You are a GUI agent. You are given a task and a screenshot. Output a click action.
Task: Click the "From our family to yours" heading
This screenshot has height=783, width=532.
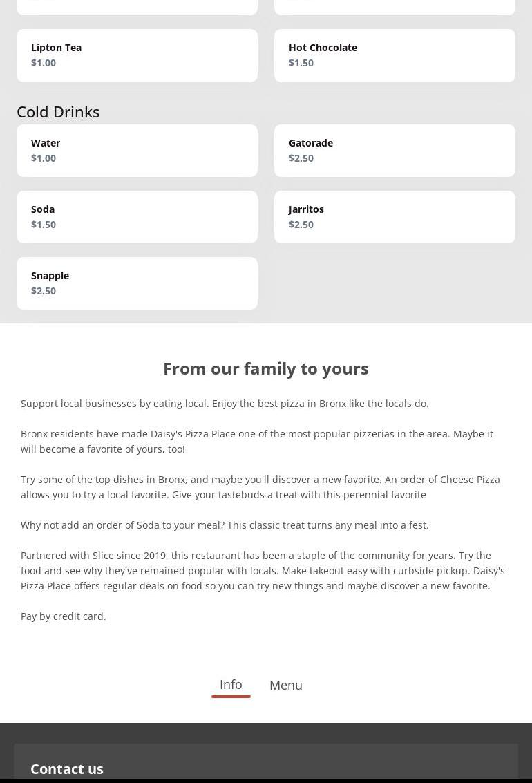pyautogui.click(x=266, y=368)
